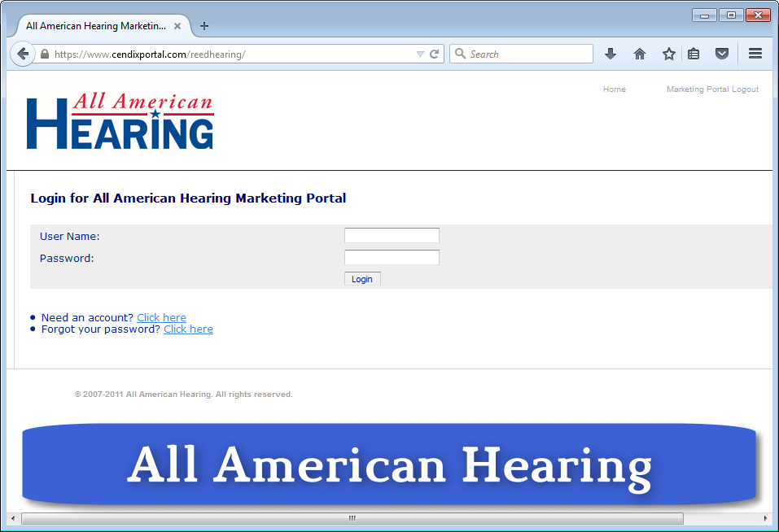Go back using the browser back arrow

(22, 54)
